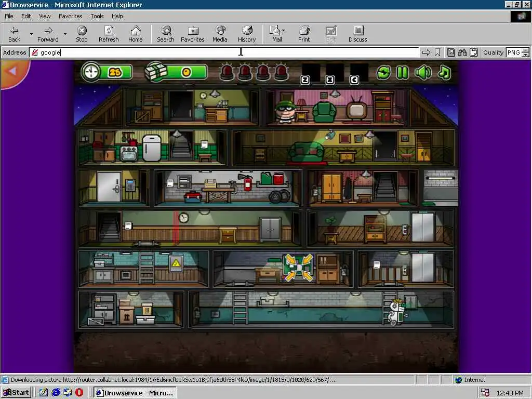Viewport: 532px width, 399px height.
Task: Click the Internet zone status indicator
Action: [x=470, y=380]
